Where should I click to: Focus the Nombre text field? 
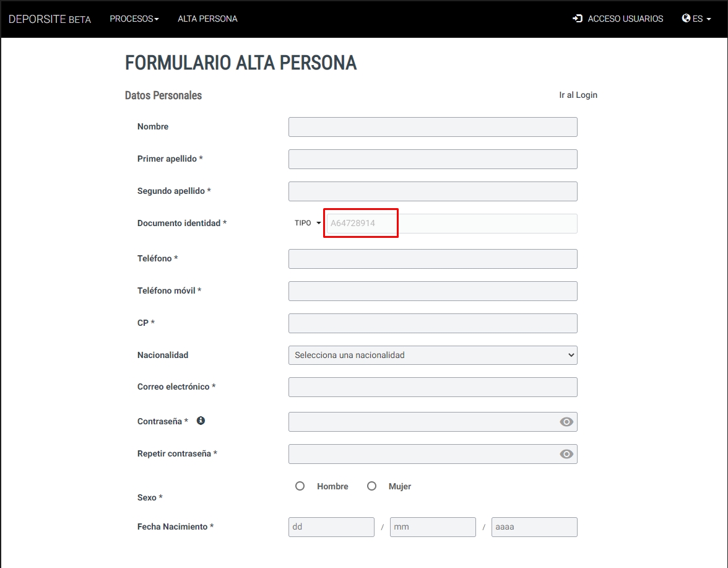click(433, 127)
